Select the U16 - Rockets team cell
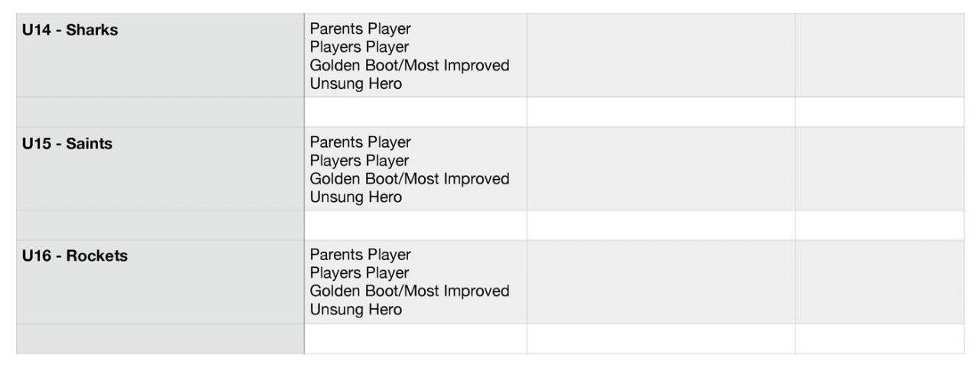This screenshot has width=980, height=381. click(75, 256)
